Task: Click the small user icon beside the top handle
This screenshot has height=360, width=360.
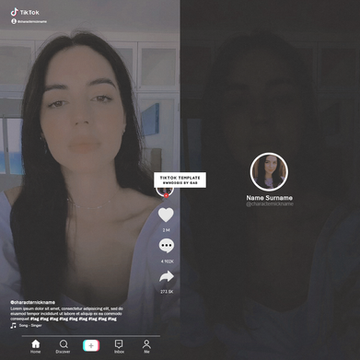Action: pyautogui.click(x=14, y=21)
